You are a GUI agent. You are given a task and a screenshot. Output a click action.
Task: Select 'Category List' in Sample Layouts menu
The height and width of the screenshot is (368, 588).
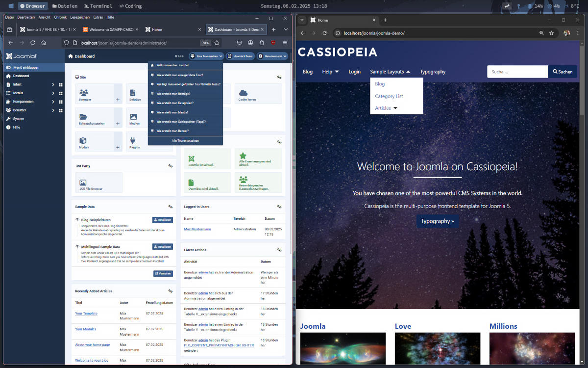[389, 96]
